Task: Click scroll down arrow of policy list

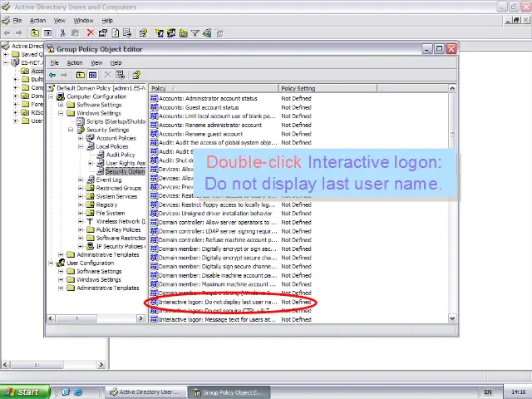Action: coord(452,318)
